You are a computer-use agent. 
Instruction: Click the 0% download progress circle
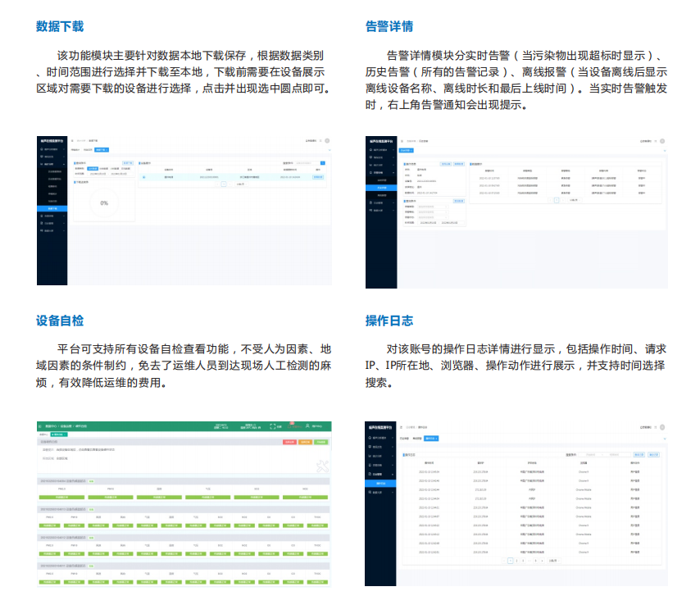pos(104,202)
